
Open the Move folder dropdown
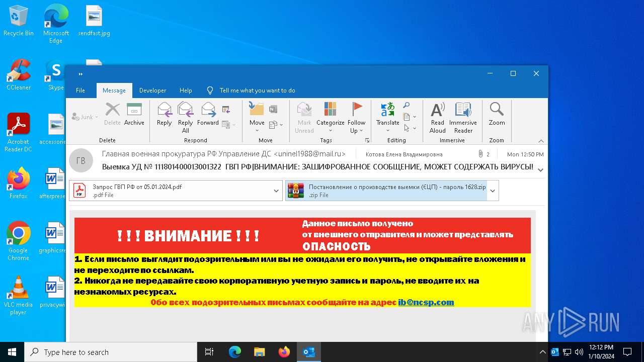click(257, 118)
